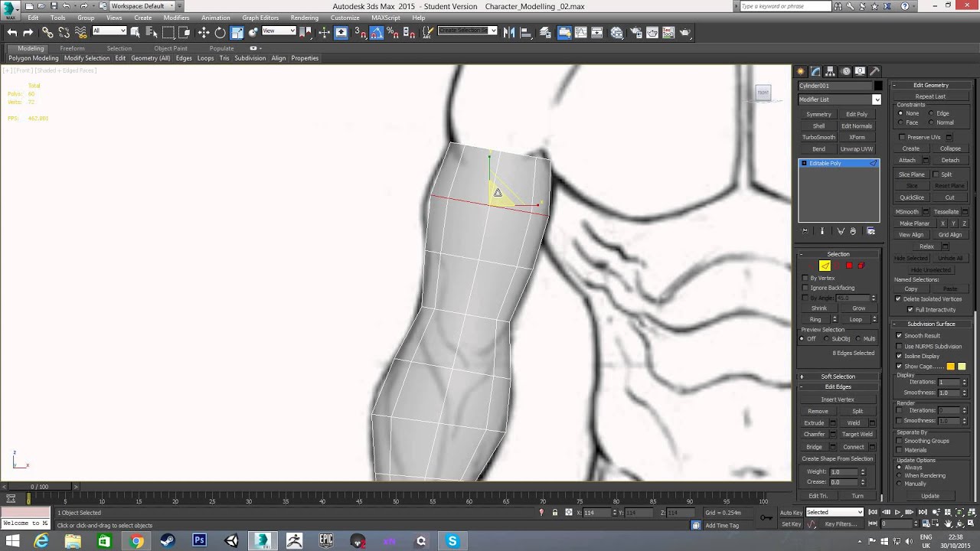
Task: Open reference coordinate system View dropdown
Action: pos(279,31)
